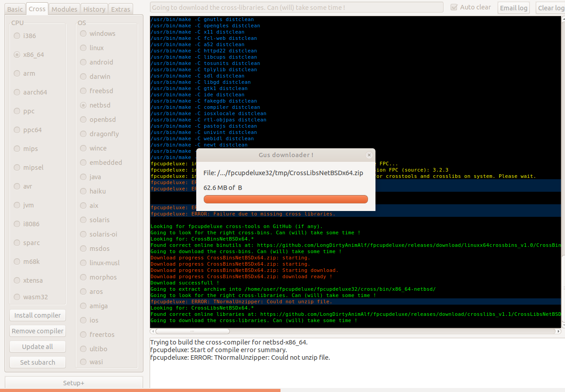Click the Set subarch button
The width and height of the screenshot is (565, 392).
(38, 362)
